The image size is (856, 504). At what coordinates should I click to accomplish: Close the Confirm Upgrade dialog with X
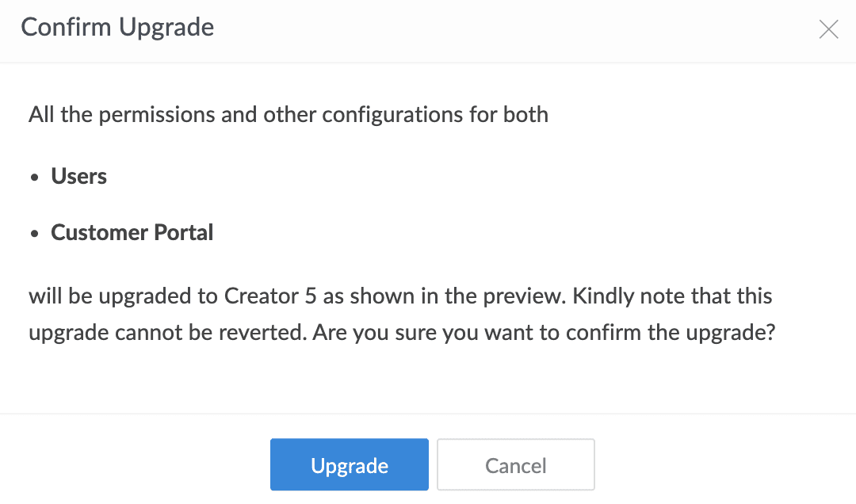[x=828, y=30]
